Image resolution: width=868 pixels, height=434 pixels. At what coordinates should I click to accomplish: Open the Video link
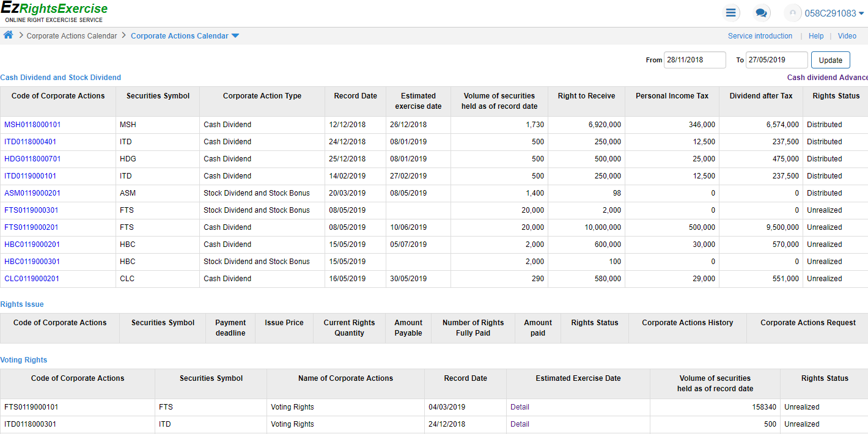[847, 36]
